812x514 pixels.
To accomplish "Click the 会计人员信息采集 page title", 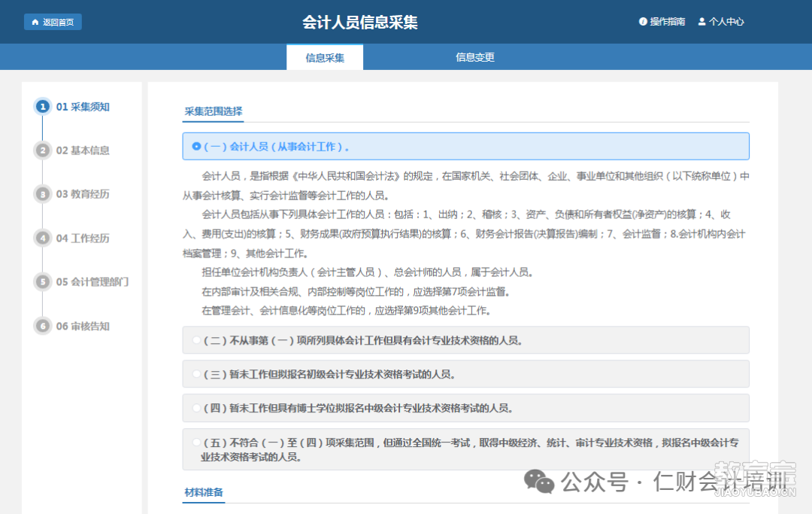I will pyautogui.click(x=360, y=23).
